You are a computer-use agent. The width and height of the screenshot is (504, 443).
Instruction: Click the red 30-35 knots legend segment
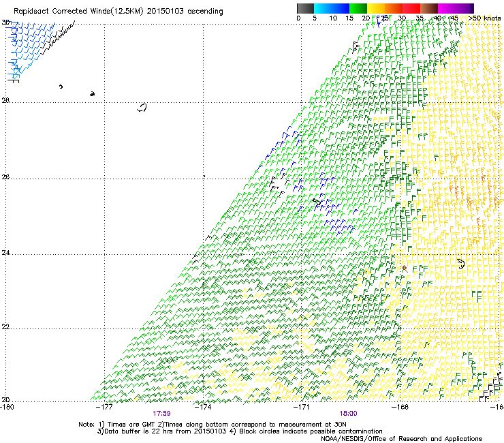[411, 8]
